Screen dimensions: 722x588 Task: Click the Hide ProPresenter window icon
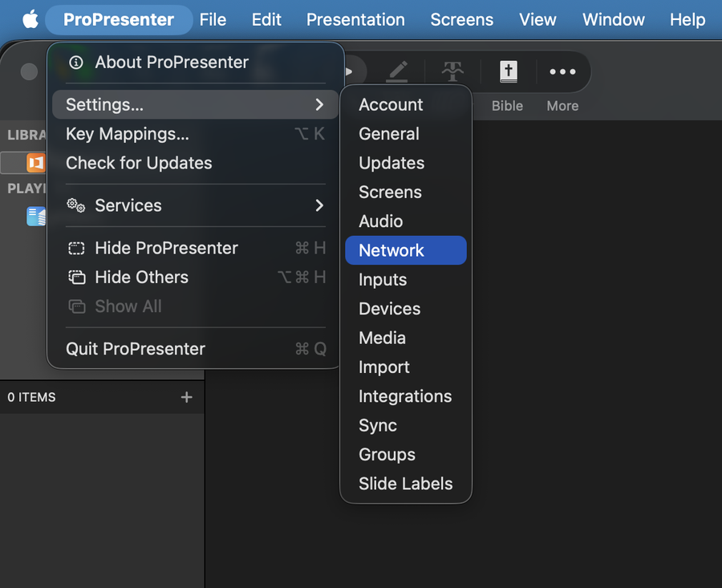[76, 249]
